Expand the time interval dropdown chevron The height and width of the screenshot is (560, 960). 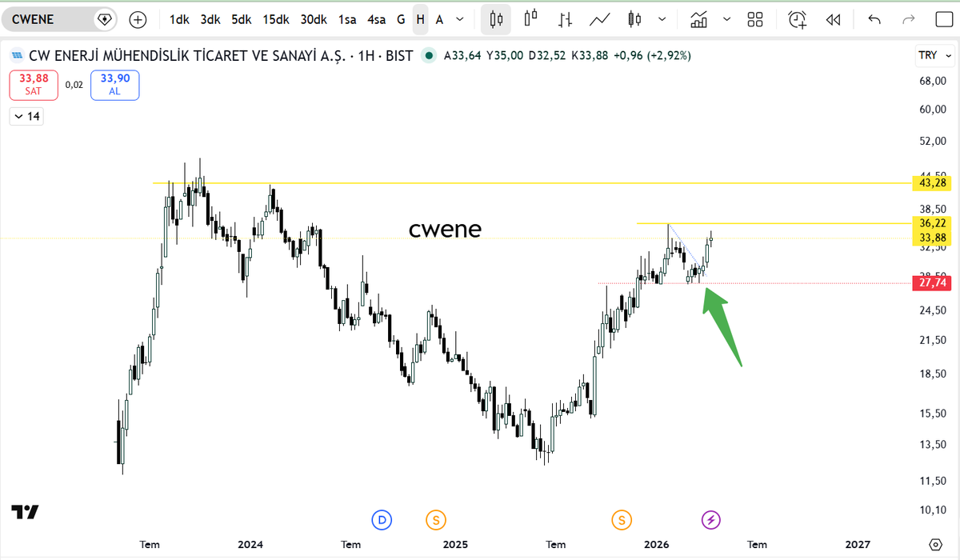tap(462, 19)
